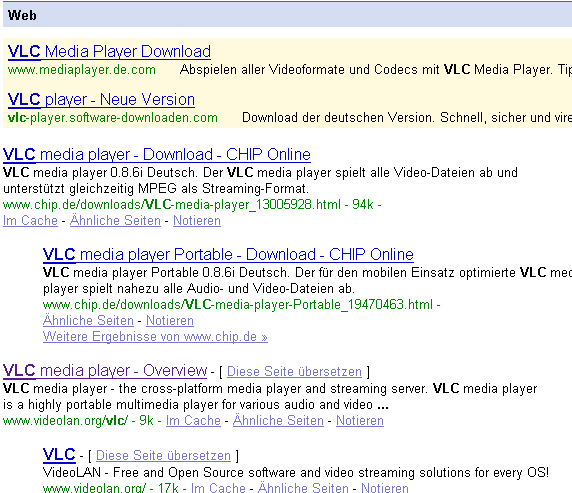
Task: Open the VLC media player Portable CHIP result
Action: (x=228, y=255)
